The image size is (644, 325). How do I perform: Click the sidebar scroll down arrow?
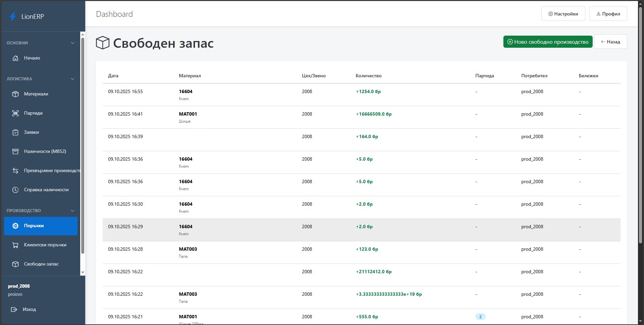click(83, 273)
